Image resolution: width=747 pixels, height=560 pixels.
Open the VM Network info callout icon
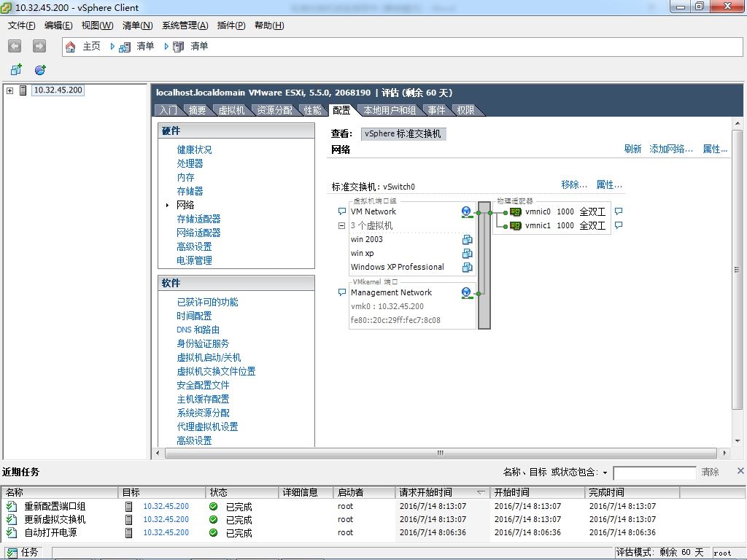[341, 211]
